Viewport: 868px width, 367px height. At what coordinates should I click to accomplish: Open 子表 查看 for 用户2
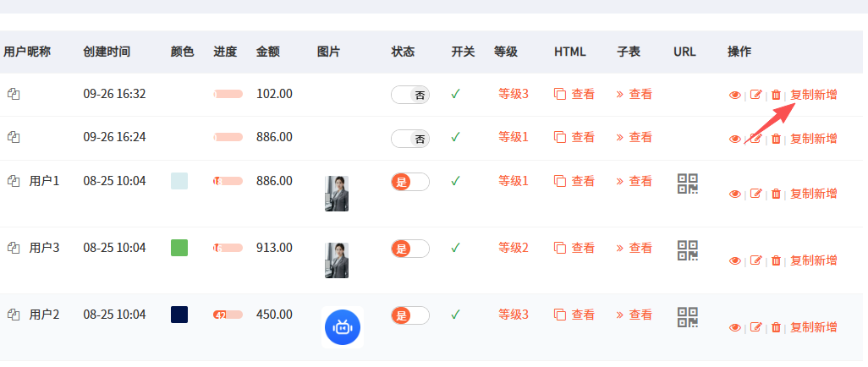pyautogui.click(x=635, y=315)
